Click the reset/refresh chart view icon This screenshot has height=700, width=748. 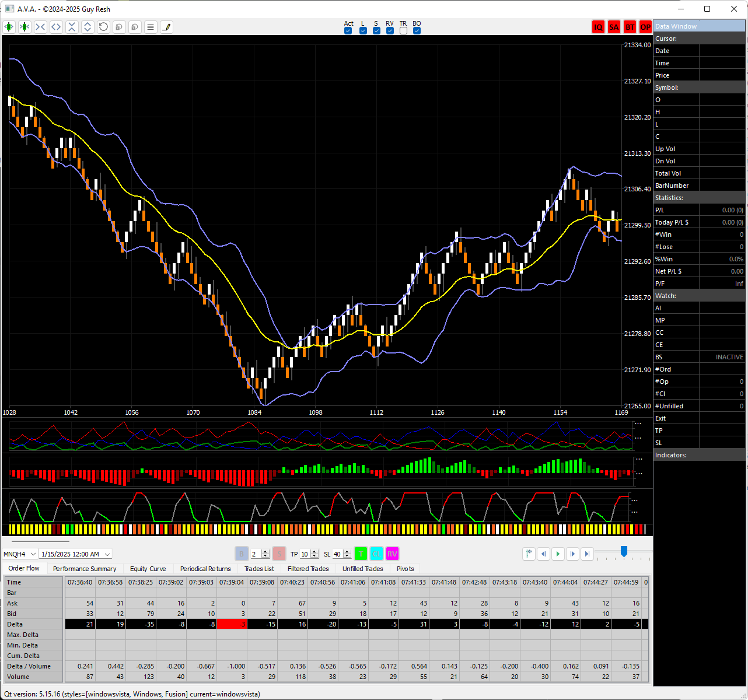click(103, 27)
